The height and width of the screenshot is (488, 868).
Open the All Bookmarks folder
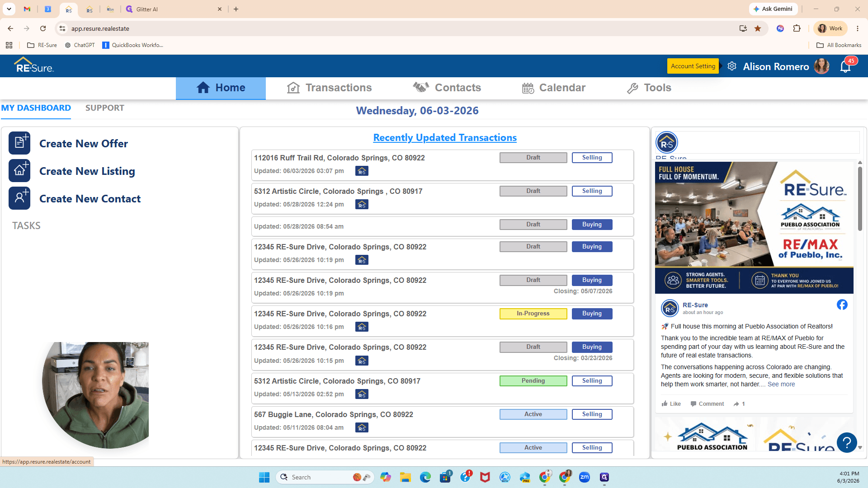click(x=839, y=45)
